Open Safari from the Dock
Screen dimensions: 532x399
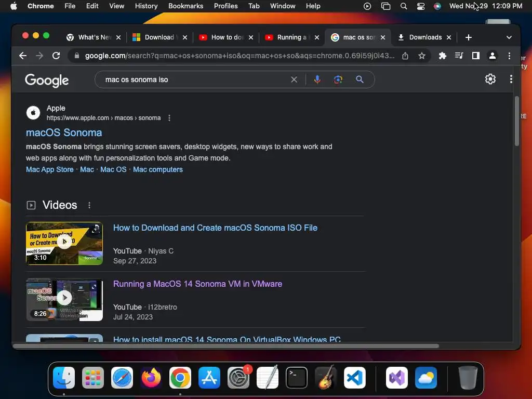point(122,378)
